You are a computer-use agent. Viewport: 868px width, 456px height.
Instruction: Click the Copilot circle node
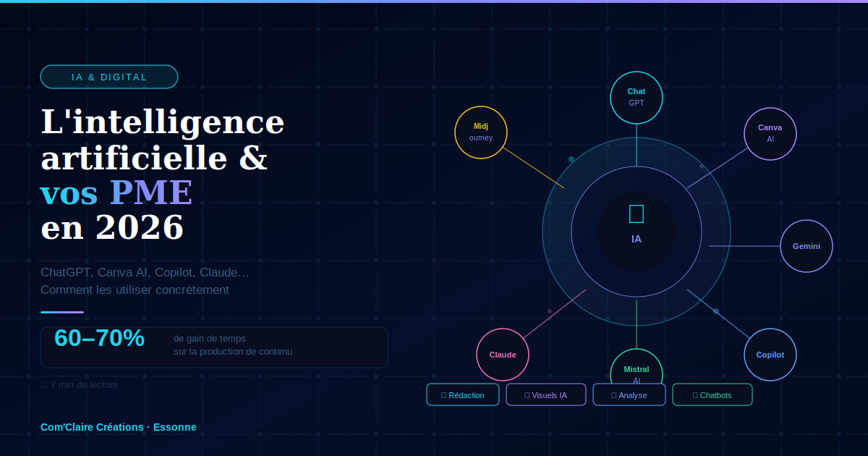point(770,355)
